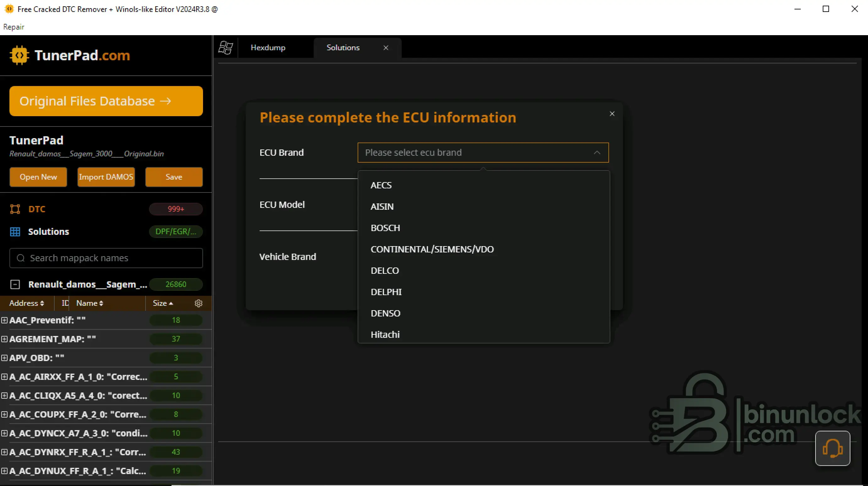Image resolution: width=868 pixels, height=486 pixels.
Task: Maximize the application window
Action: click(x=826, y=9)
